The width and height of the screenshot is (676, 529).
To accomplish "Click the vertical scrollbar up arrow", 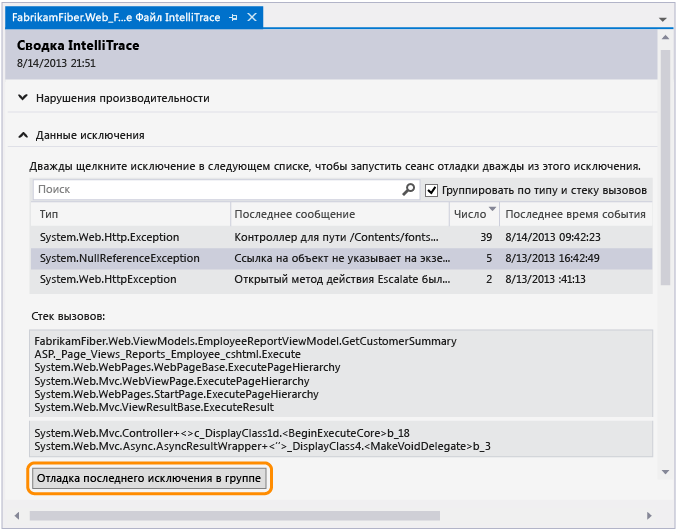I will pyautogui.click(x=665, y=38).
